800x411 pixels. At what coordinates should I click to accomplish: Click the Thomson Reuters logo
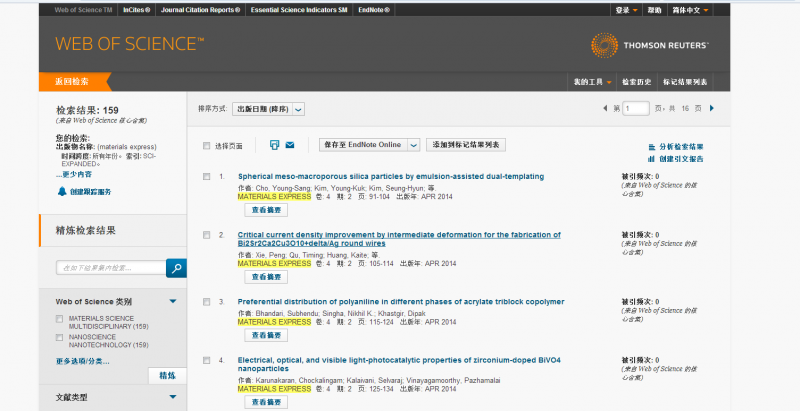pyautogui.click(x=649, y=45)
